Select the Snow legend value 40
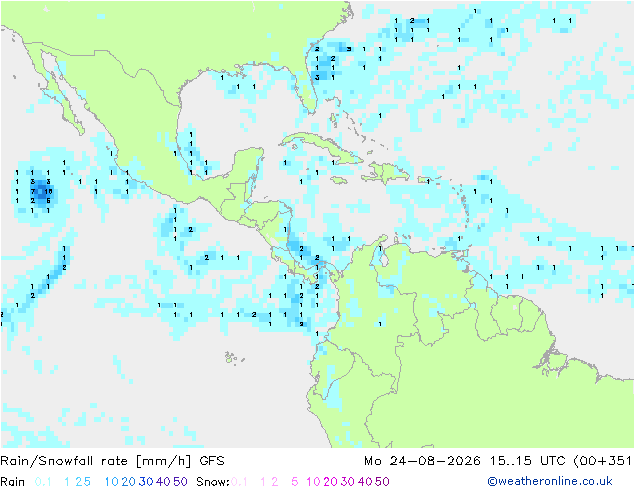Viewport: 634px width, 490px height. coord(365,482)
